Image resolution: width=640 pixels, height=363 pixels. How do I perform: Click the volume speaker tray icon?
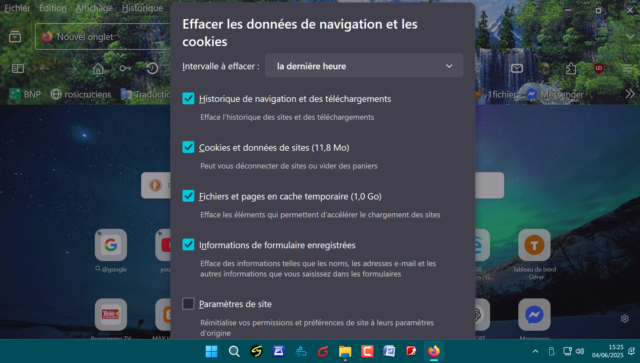click(x=580, y=351)
